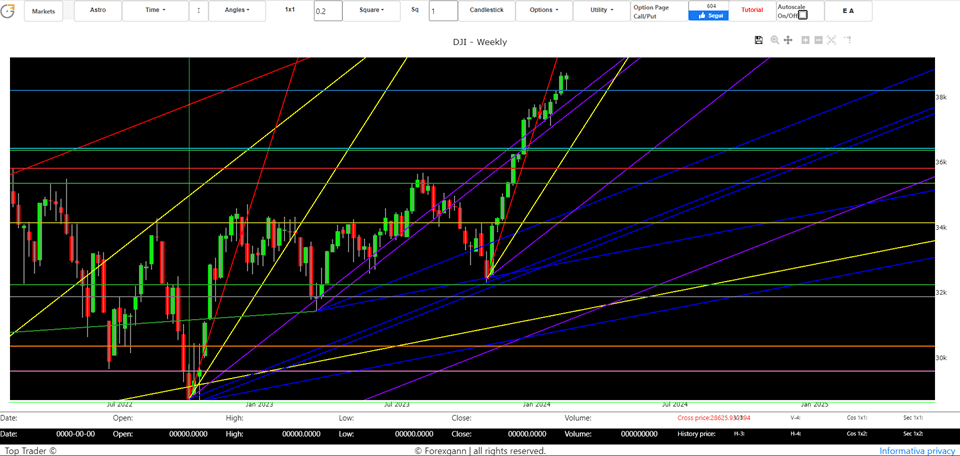Click the Cos 1x2 status label

click(x=857, y=434)
